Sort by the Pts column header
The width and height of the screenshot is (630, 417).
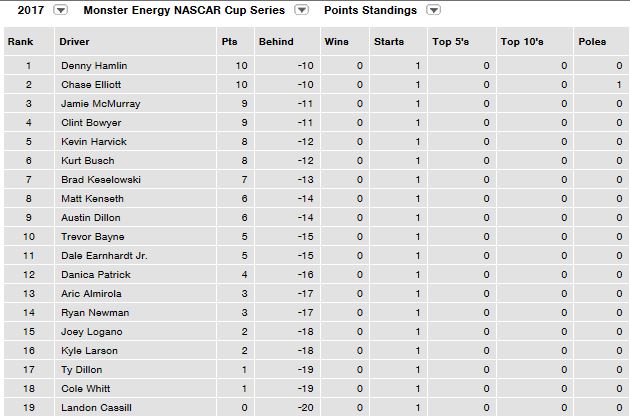[229, 43]
